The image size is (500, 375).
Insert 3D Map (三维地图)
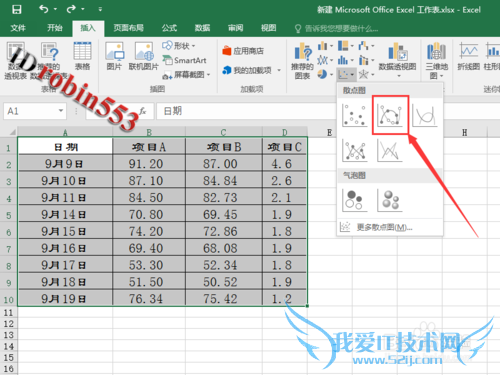(436, 61)
